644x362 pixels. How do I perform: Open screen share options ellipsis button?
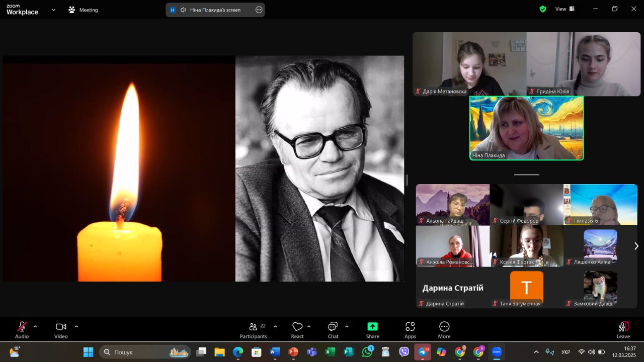259,10
